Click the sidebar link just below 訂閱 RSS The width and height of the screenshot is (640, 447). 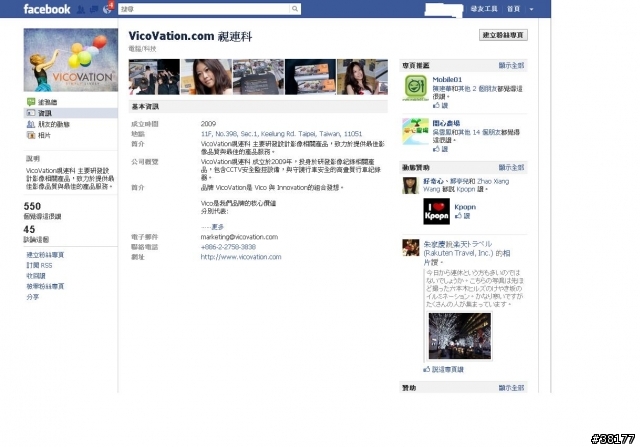click(36, 276)
